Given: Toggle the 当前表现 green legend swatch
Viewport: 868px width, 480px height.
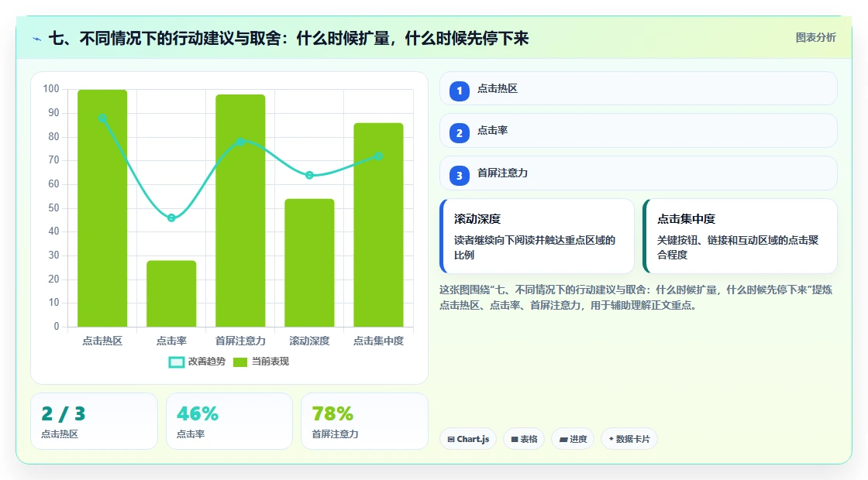Looking at the screenshot, I should (239, 362).
